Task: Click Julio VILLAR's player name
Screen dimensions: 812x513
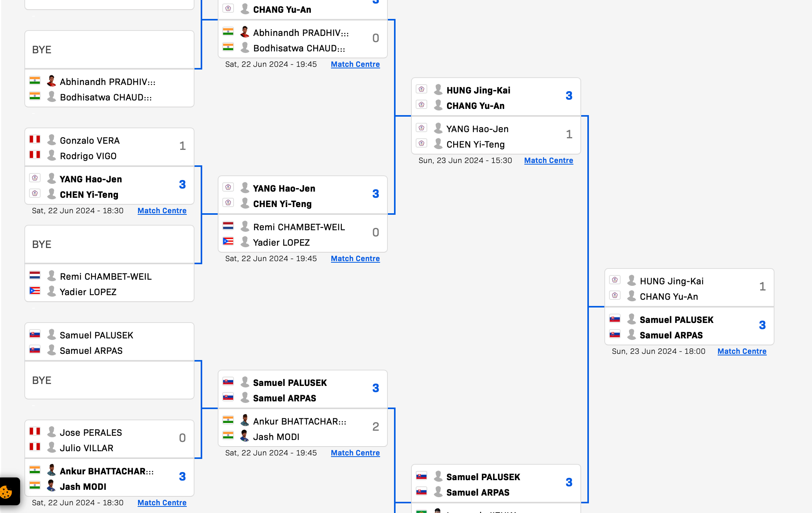Action: click(x=87, y=448)
